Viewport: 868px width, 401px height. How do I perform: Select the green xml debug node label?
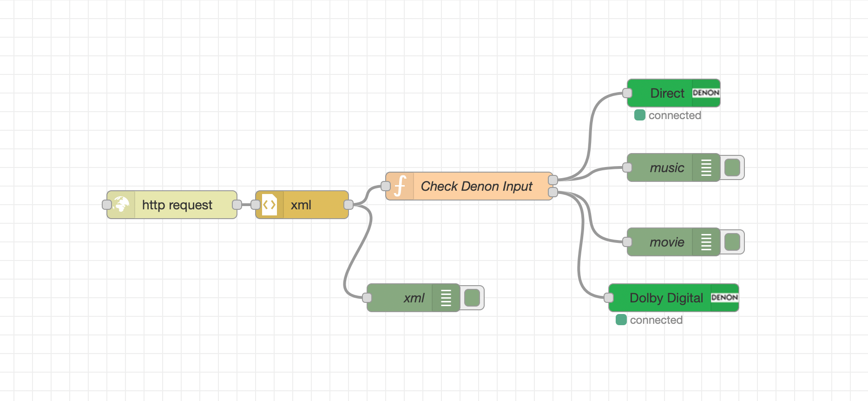point(414,298)
